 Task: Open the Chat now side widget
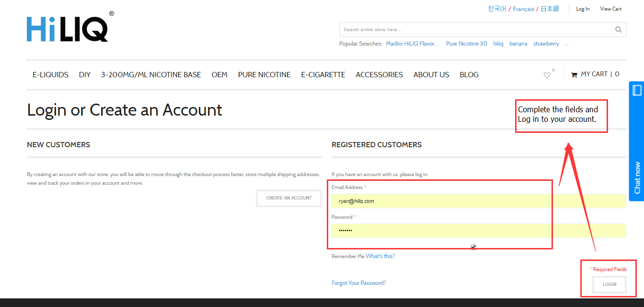[x=636, y=141]
